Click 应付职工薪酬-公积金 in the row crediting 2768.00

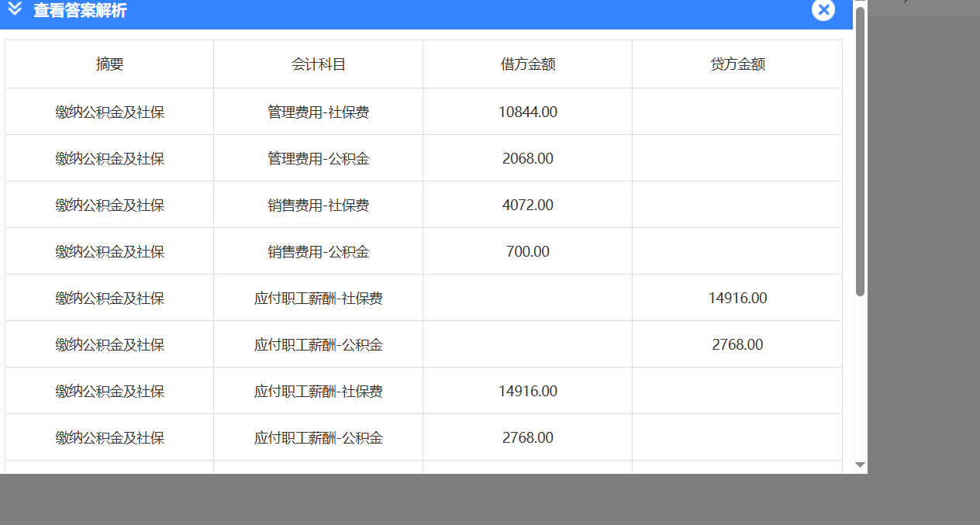pyautogui.click(x=319, y=345)
